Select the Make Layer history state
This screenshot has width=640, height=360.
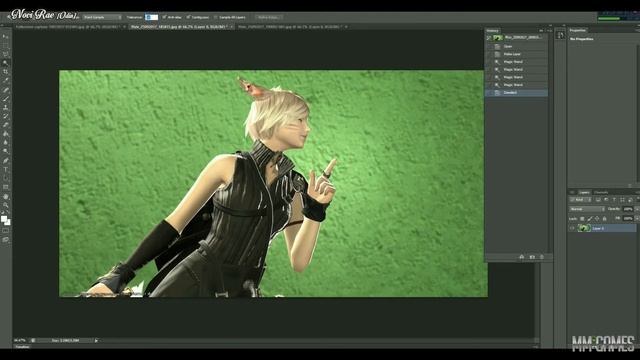coord(516,54)
